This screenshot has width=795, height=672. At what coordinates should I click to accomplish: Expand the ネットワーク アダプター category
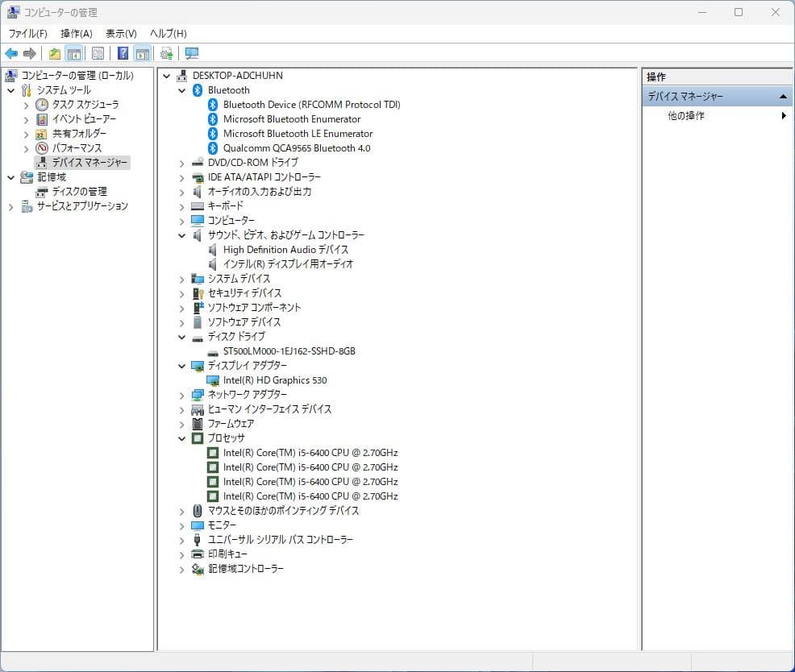tap(181, 395)
